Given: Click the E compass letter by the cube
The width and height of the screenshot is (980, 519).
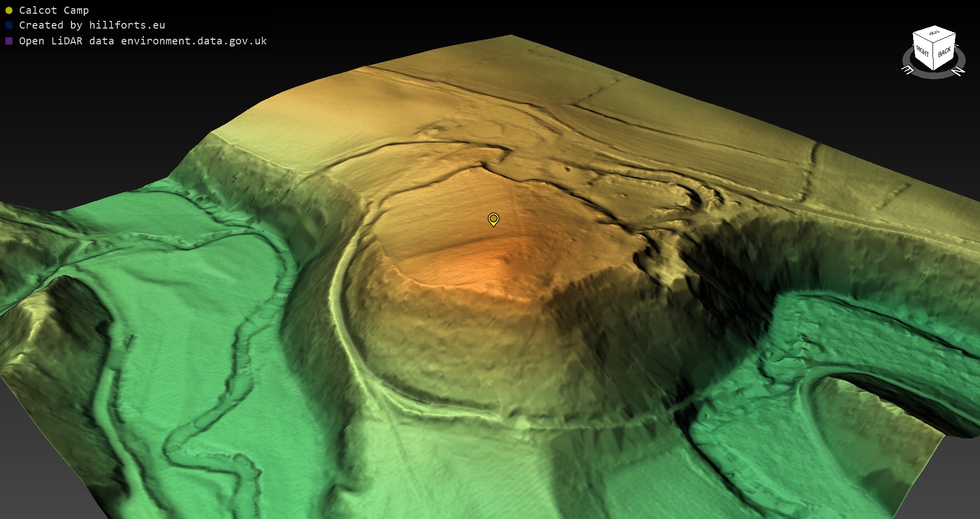Looking at the screenshot, I should [908, 70].
